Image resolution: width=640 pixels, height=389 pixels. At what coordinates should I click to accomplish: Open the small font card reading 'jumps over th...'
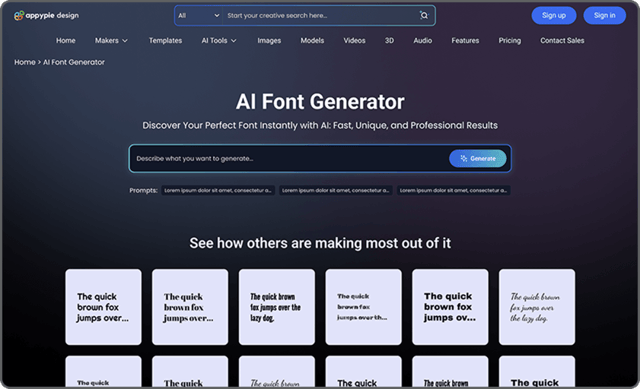point(363,307)
